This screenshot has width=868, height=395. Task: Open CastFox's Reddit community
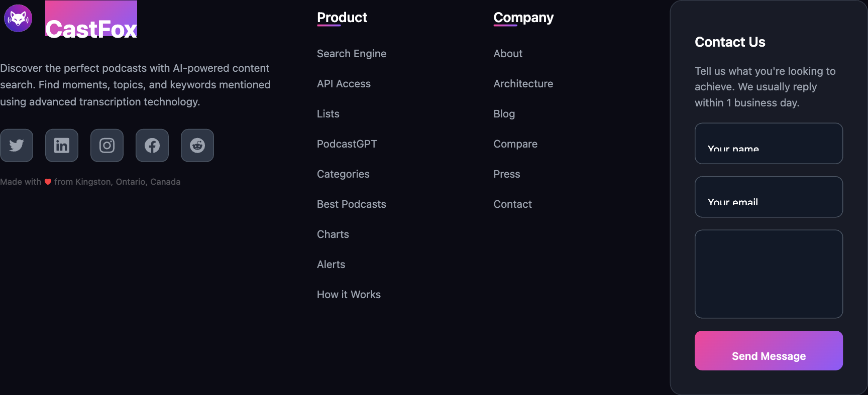tap(197, 146)
